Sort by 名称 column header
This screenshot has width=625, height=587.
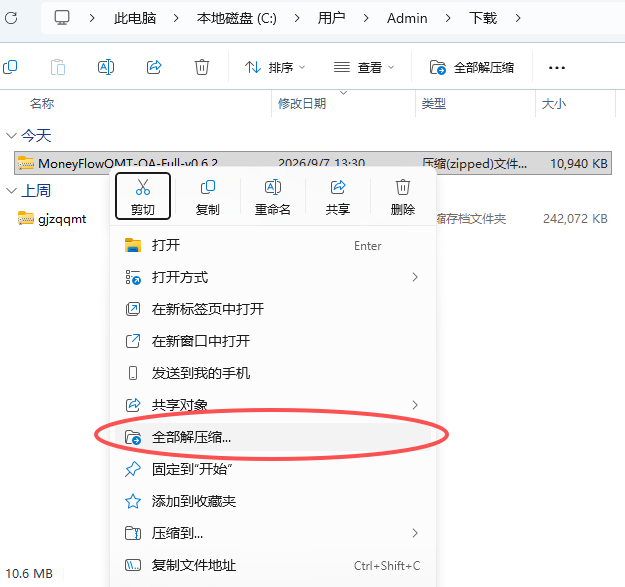pos(41,104)
